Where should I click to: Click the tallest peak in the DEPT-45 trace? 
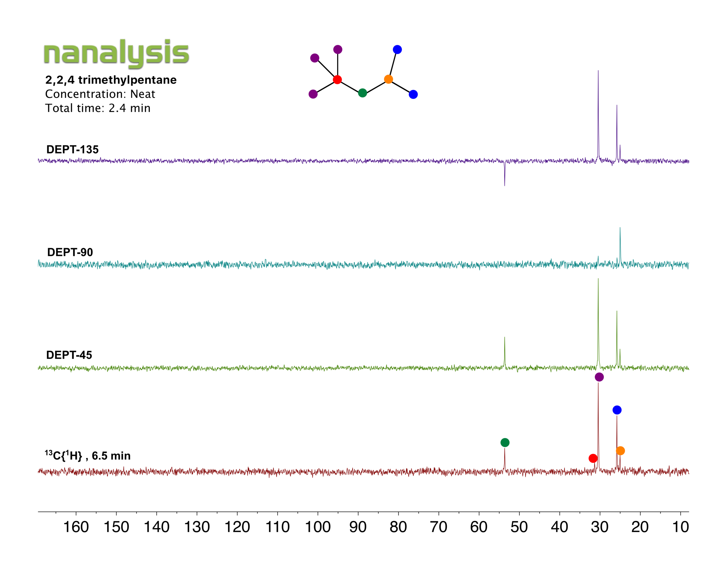click(x=598, y=323)
